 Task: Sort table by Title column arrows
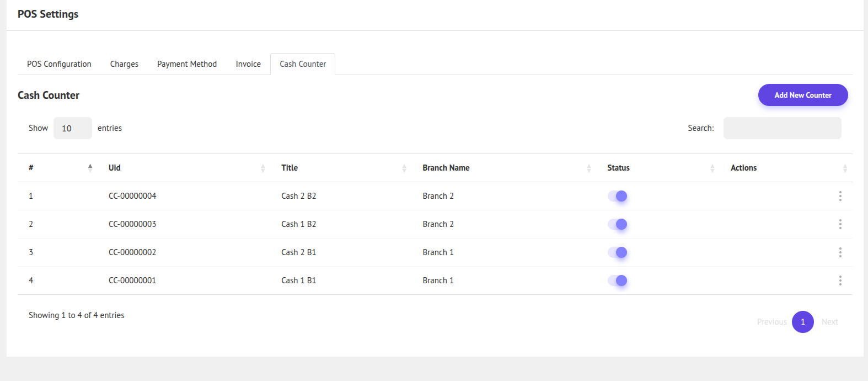tap(404, 168)
